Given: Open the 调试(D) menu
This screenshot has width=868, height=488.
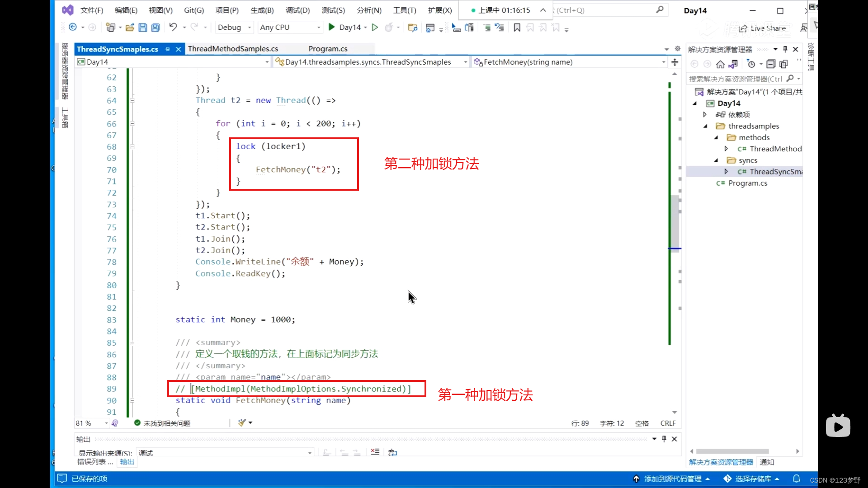Looking at the screenshot, I should (297, 10).
